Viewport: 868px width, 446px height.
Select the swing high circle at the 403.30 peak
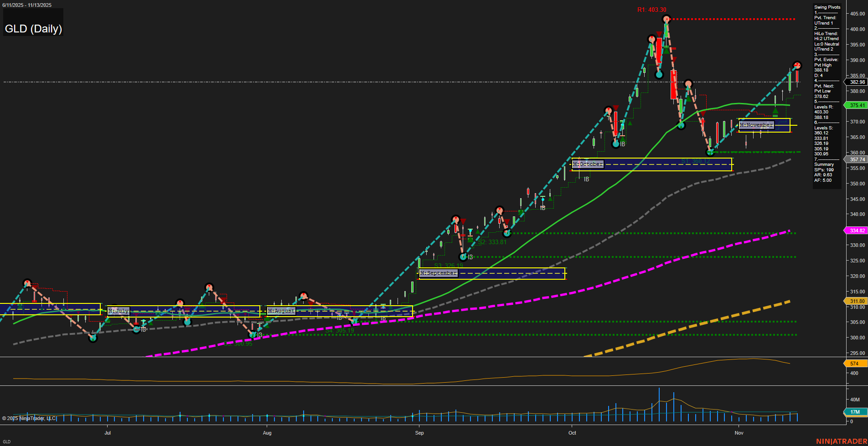(666, 19)
